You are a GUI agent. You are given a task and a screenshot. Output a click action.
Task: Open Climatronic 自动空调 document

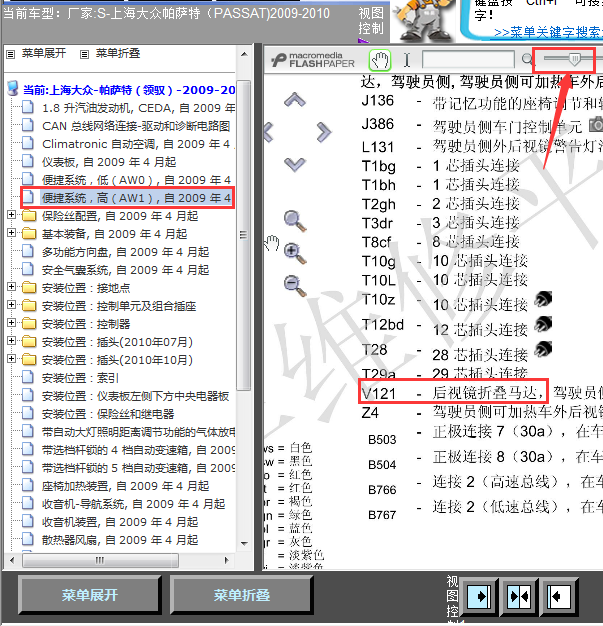[x=137, y=144]
